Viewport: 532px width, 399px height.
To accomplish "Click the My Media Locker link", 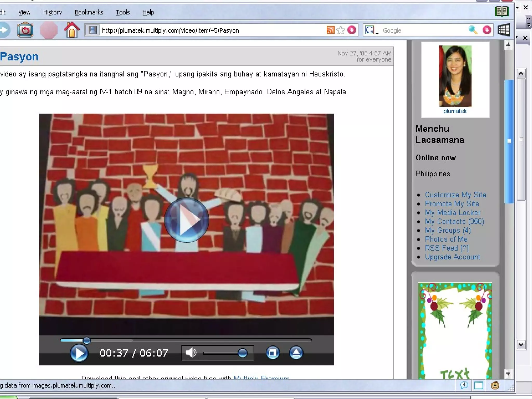I will [453, 212].
